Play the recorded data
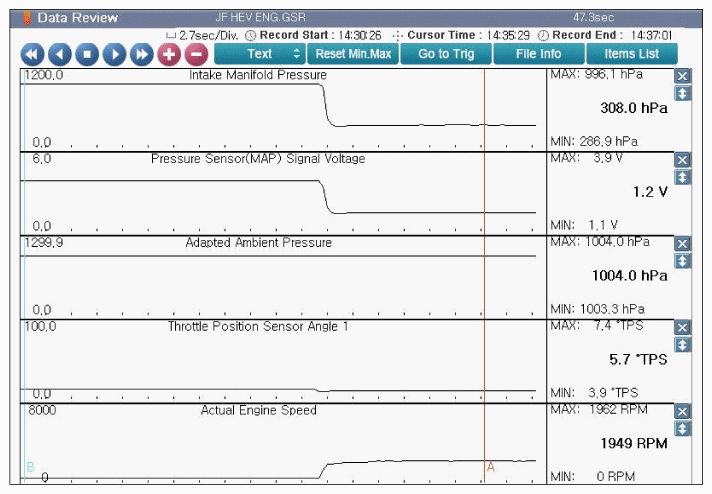Image resolution: width=712 pixels, height=494 pixels. pos(114,54)
